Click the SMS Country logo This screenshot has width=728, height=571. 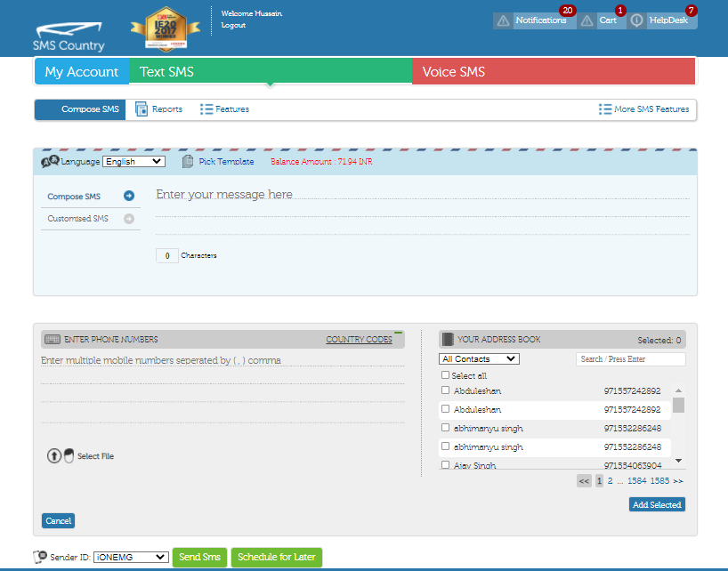pyautogui.click(x=69, y=36)
